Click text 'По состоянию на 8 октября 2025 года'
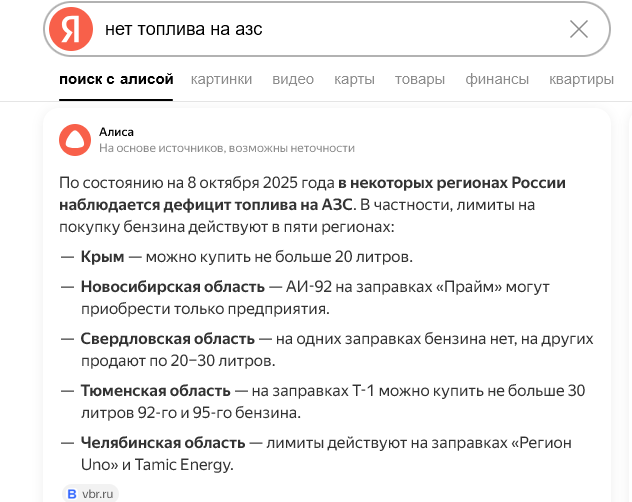Viewport: 632px width, 502px height. [x=197, y=183]
